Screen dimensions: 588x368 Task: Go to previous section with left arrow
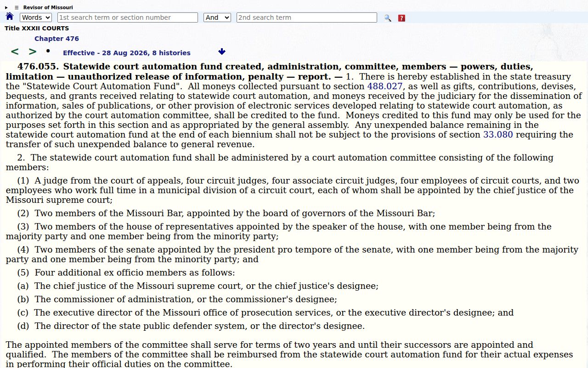coord(15,52)
